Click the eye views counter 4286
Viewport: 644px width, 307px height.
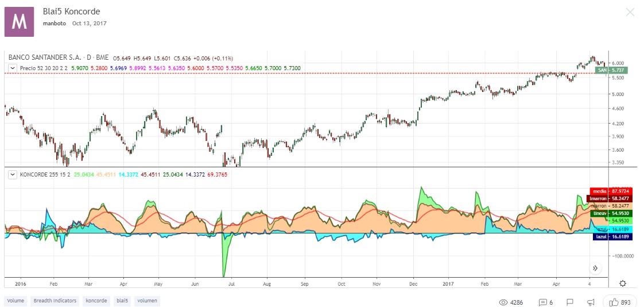(x=511, y=302)
